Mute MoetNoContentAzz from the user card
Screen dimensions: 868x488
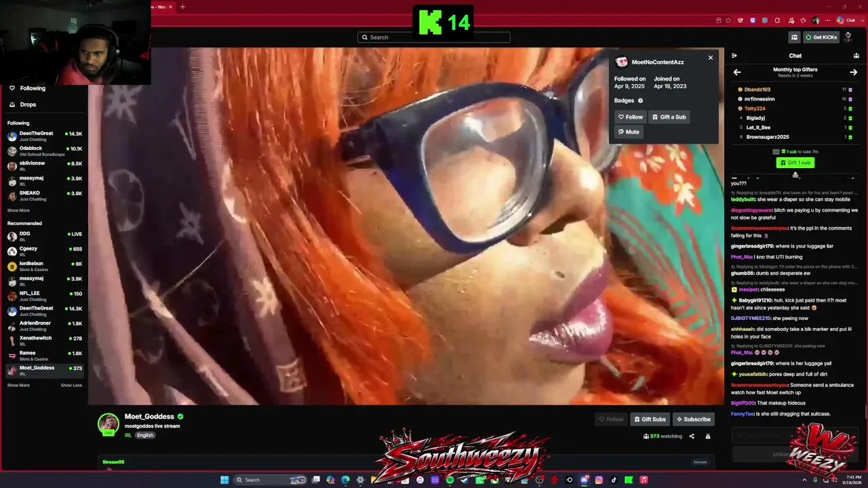tap(629, 132)
